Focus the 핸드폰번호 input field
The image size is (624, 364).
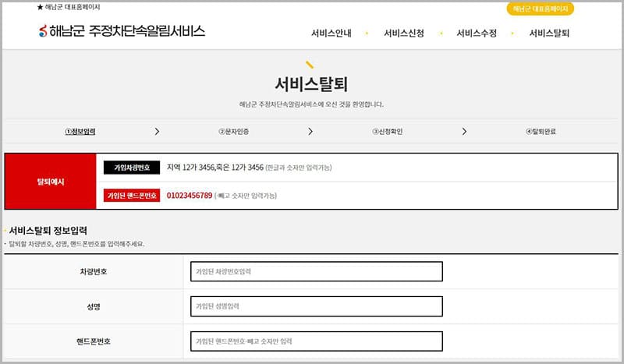[316, 341]
